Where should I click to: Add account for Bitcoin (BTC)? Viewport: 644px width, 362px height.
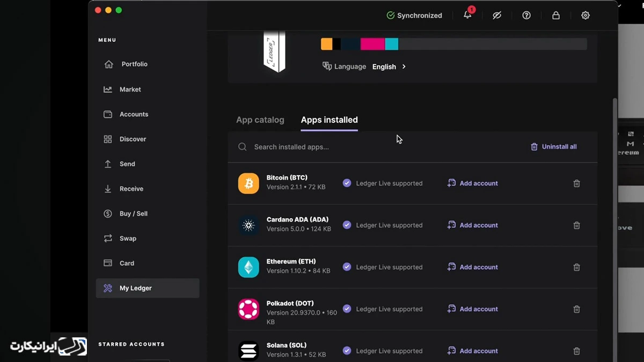click(x=473, y=183)
